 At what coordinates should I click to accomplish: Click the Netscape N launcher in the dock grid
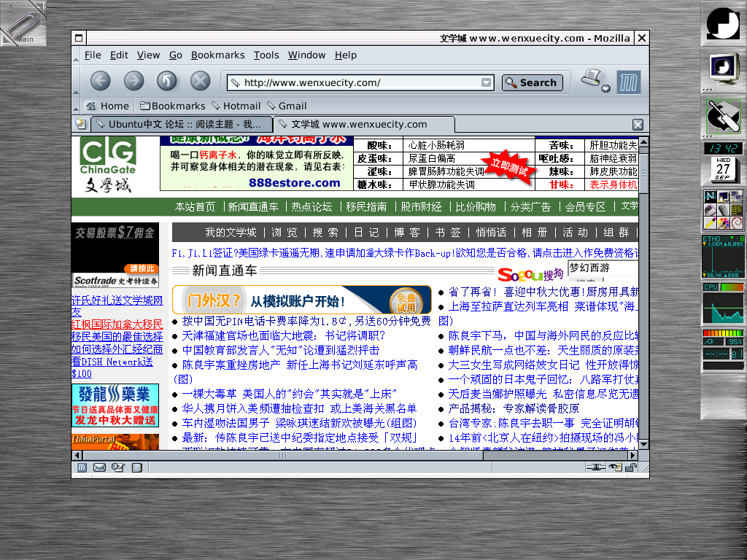[711, 196]
